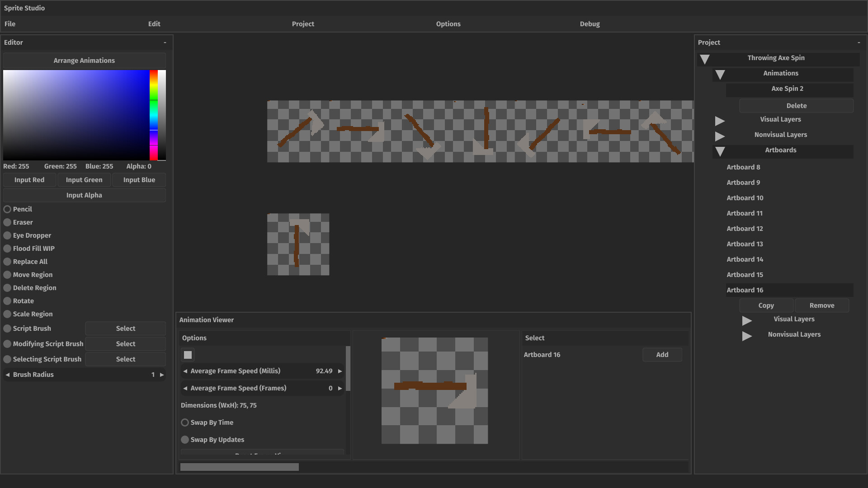Viewport: 868px width, 488px height.
Task: Click the Arrange Animations button
Action: [x=84, y=60]
